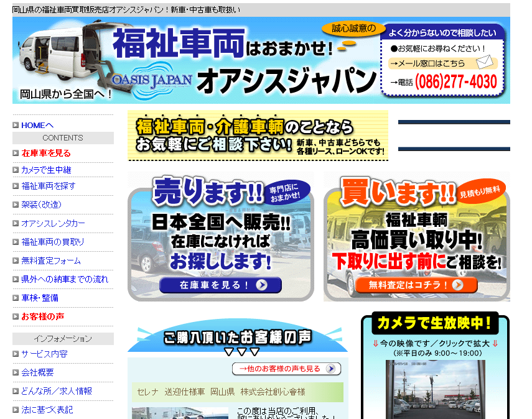Click bullet icon beside 法に基づく表記
The image size is (532, 419).
point(16,410)
